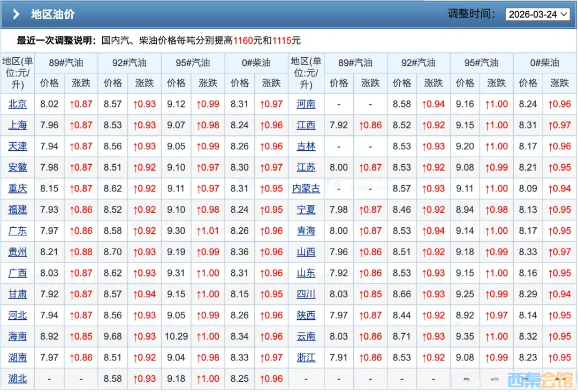Viewport: 578px width, 392px height.
Task: Go to the 四川 region link
Action: pyautogui.click(x=306, y=294)
